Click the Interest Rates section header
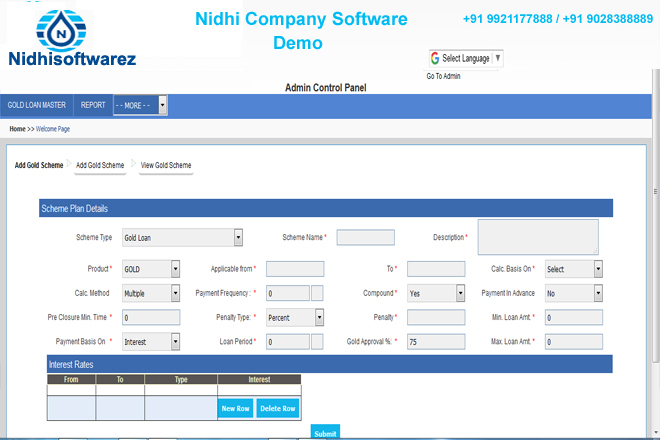Viewport: 660px width, 440px height. [x=330, y=364]
